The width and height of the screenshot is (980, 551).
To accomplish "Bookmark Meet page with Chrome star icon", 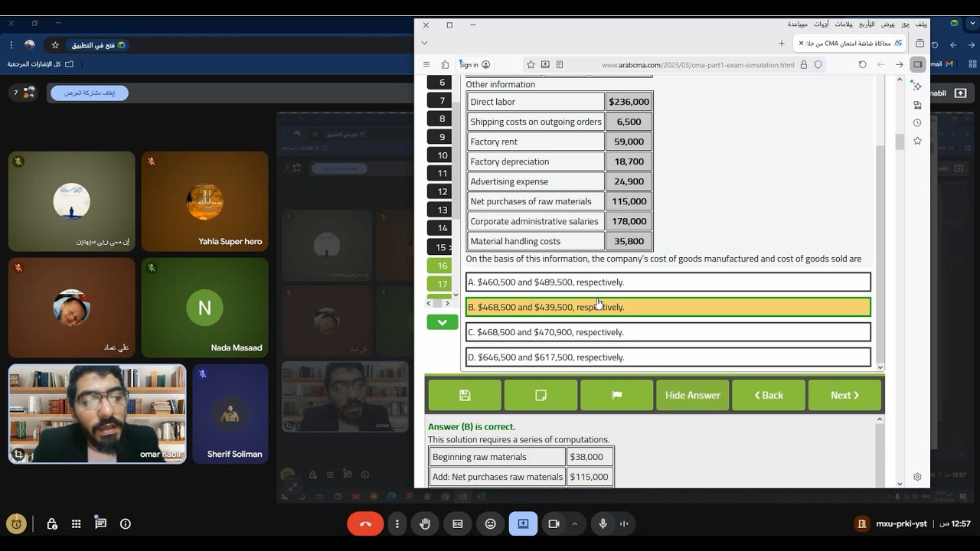I will 55,45.
